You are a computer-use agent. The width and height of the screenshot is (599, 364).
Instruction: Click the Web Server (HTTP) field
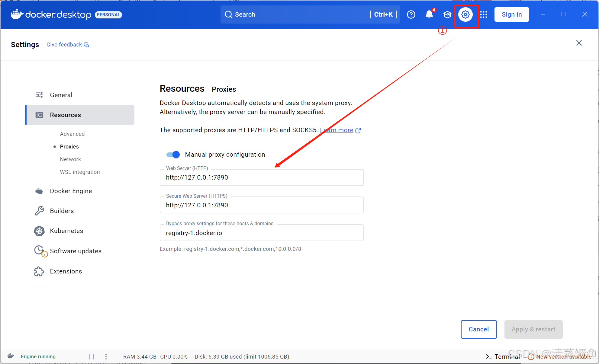(x=261, y=177)
